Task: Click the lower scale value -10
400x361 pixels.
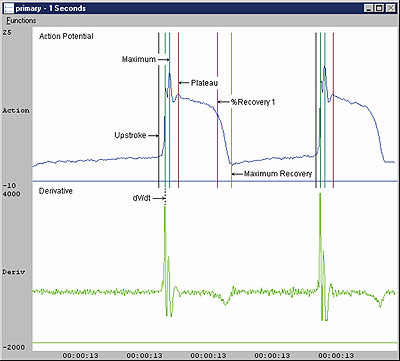Action: coord(9,185)
